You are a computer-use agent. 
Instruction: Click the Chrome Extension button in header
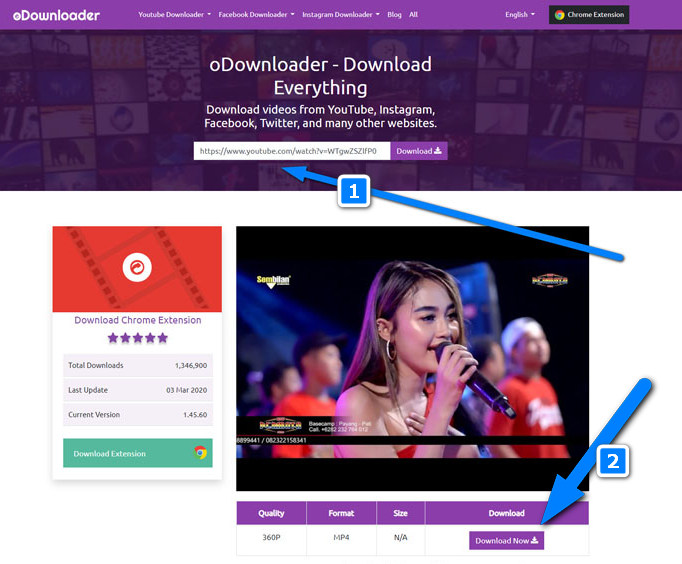[x=589, y=14]
